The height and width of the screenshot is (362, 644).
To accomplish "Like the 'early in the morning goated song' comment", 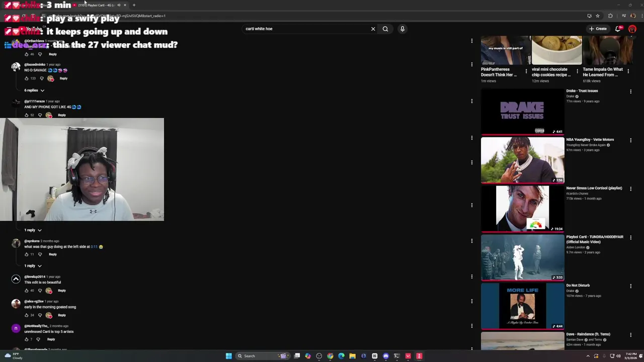I will (x=27, y=315).
